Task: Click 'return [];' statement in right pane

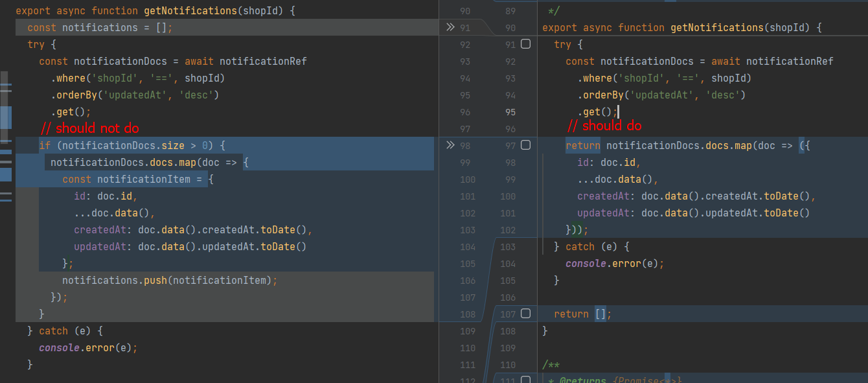Action: point(582,314)
